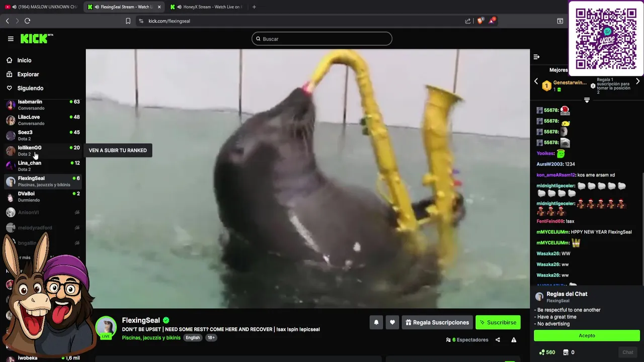Click username kon_ameARsam12 in chat
Screen dimensions: 644x362
(555, 175)
